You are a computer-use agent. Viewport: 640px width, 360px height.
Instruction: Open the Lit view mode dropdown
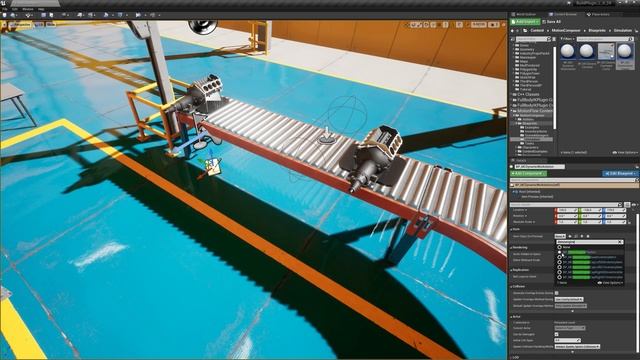point(39,25)
